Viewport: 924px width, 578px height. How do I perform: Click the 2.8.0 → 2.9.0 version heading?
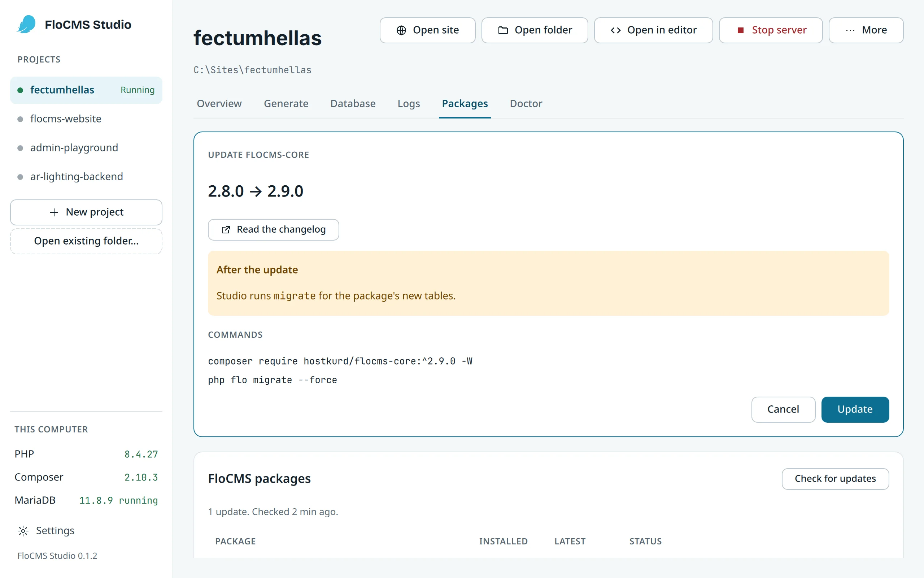point(256,191)
